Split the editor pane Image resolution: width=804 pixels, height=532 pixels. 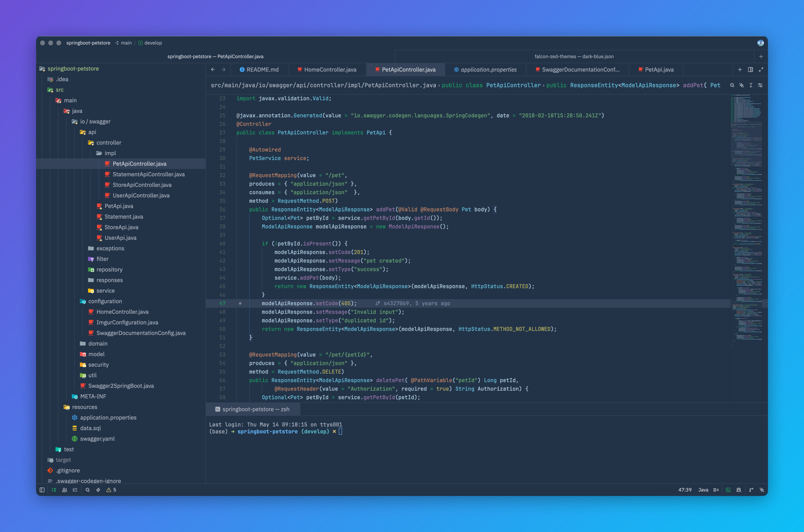(x=750, y=70)
